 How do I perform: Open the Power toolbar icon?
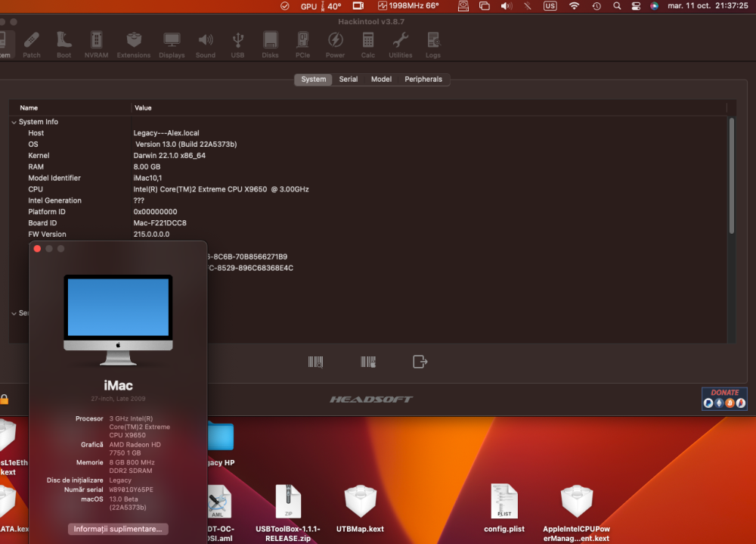click(335, 45)
